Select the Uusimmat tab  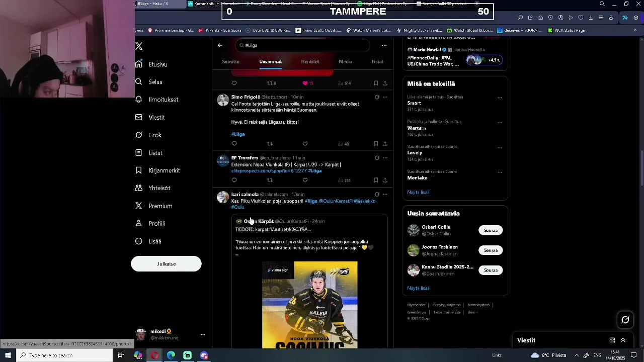[270, 61]
